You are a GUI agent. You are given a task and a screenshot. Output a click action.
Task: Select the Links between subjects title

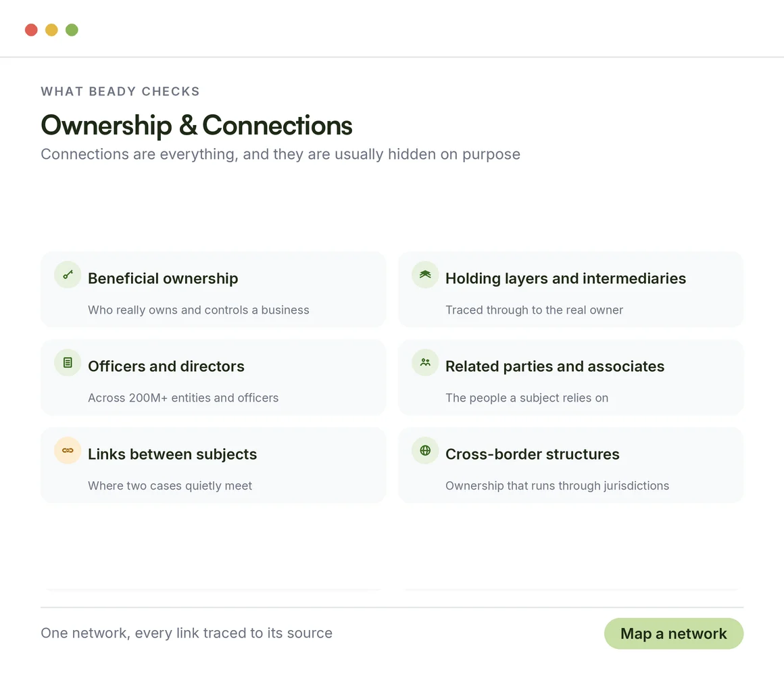pyautogui.click(x=172, y=454)
